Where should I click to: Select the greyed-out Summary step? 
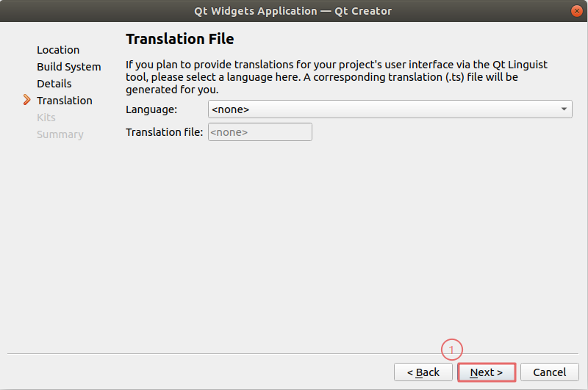[x=60, y=134]
